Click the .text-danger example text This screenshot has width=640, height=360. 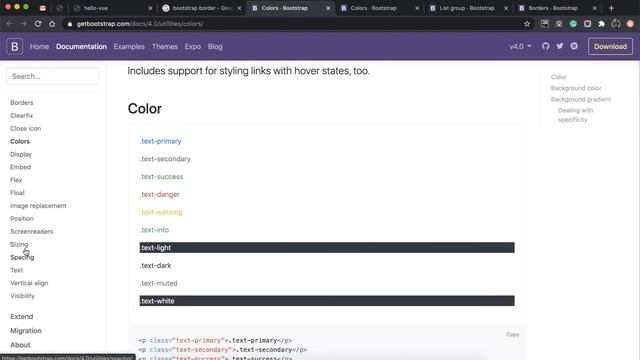pos(160,194)
